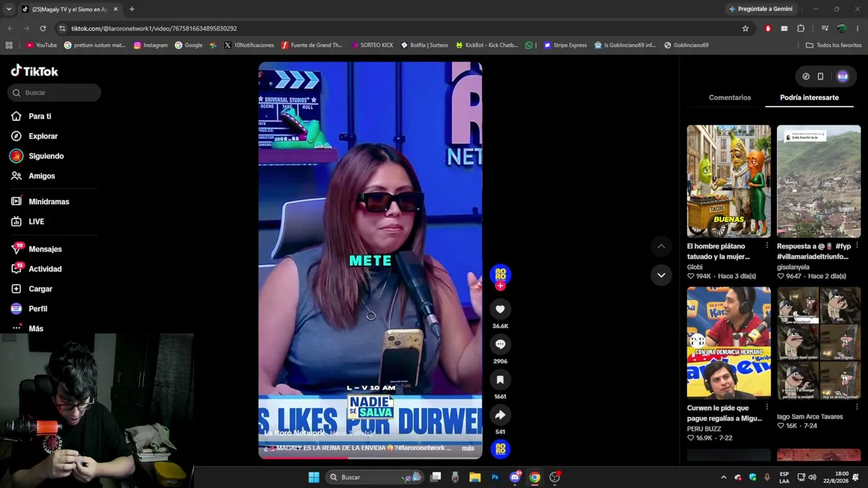This screenshot has width=868, height=488.
Task: Open the SORTEO KICK bookmark
Action: [372, 45]
